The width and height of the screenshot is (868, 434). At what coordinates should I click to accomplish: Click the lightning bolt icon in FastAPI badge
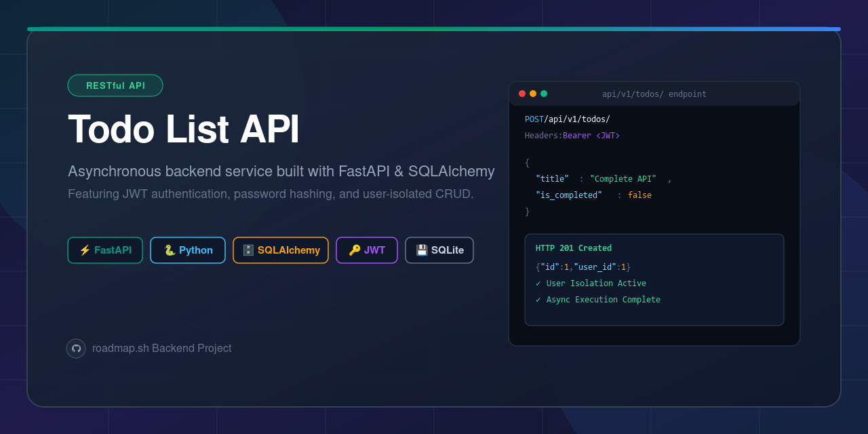coord(85,250)
